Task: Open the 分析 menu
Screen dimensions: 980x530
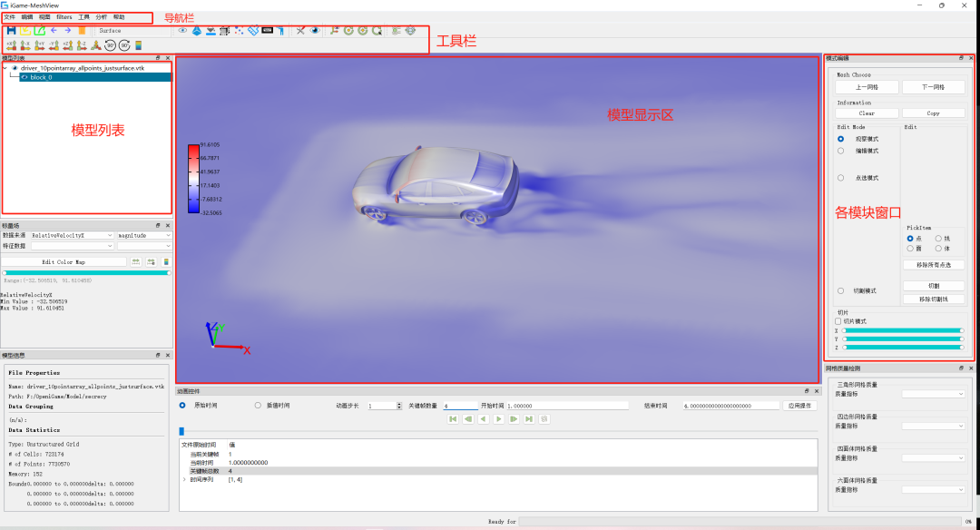Action: [x=101, y=17]
